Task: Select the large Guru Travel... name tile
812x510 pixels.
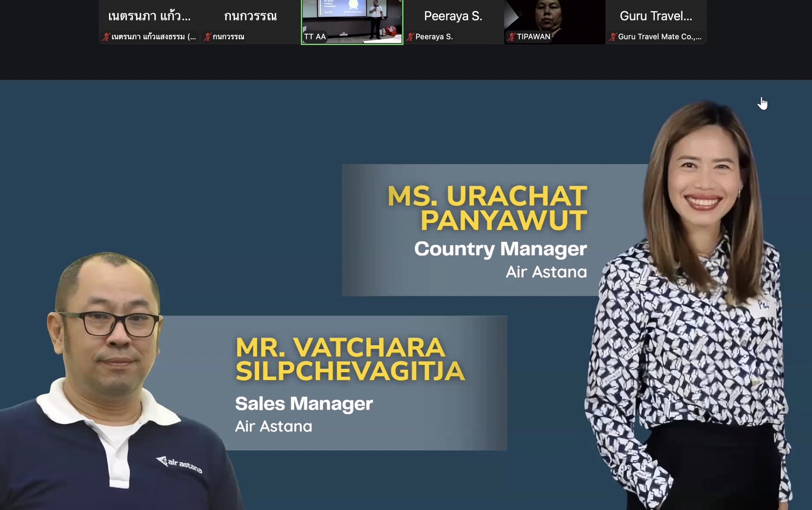Action: [656, 22]
